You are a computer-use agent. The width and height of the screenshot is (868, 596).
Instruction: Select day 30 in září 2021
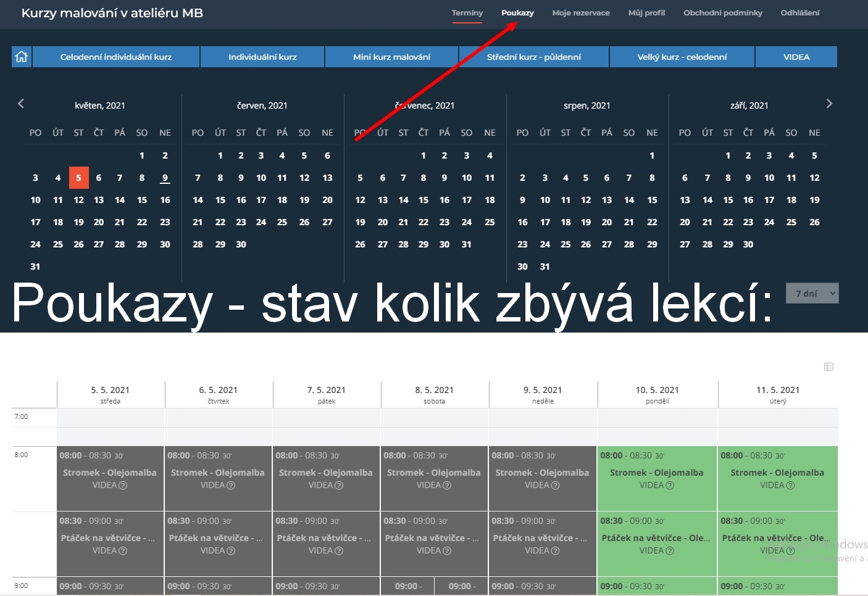748,244
